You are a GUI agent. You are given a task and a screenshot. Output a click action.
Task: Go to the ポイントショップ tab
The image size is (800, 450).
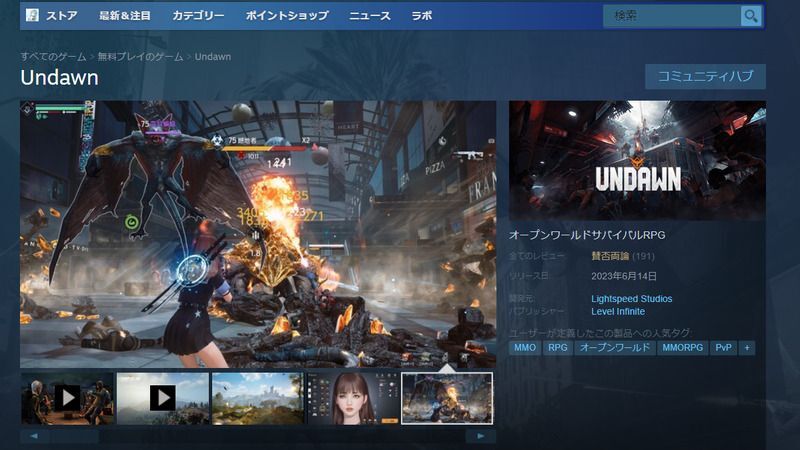pyautogui.click(x=286, y=16)
